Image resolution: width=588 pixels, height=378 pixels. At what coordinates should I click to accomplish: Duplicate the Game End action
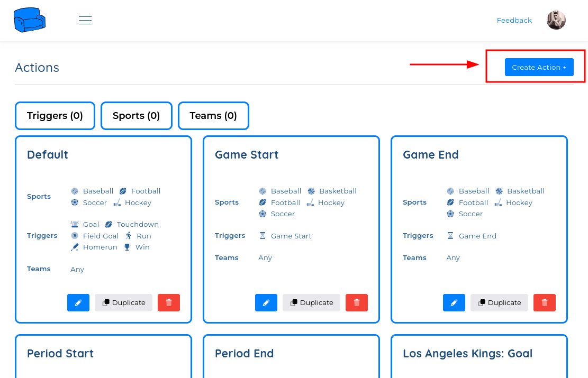click(x=500, y=303)
